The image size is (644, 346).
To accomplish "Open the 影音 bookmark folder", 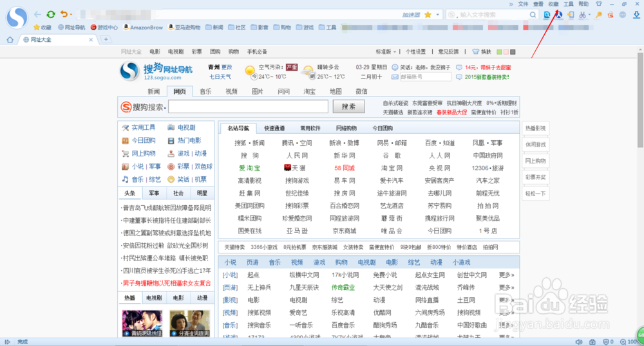I will click(260, 28).
